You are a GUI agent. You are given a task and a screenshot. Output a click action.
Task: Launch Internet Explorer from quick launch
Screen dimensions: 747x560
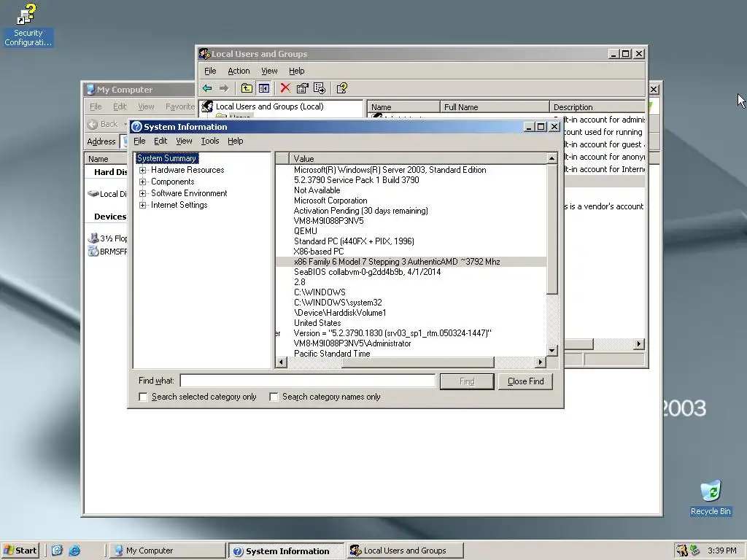[x=75, y=551]
